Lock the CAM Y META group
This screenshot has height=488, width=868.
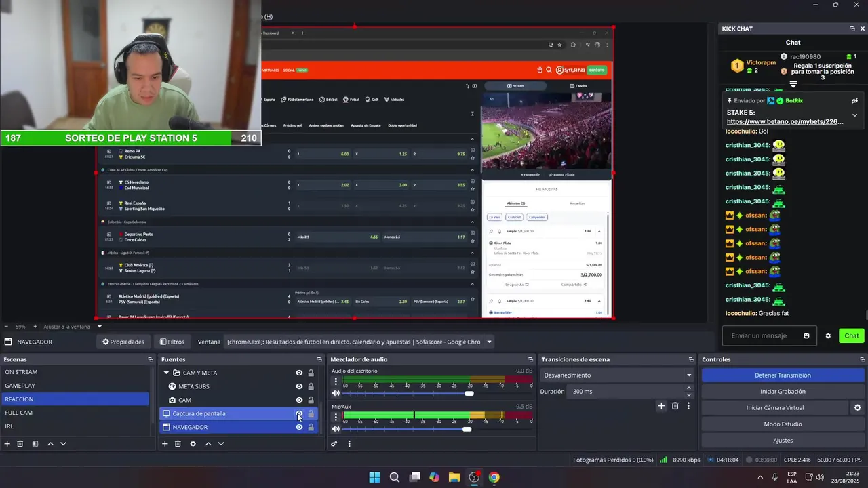click(x=311, y=373)
